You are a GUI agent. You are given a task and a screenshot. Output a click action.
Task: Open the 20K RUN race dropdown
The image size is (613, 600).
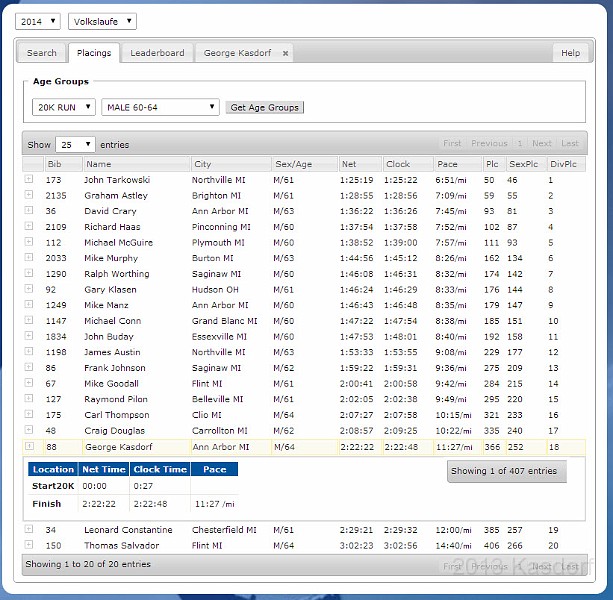pyautogui.click(x=63, y=107)
